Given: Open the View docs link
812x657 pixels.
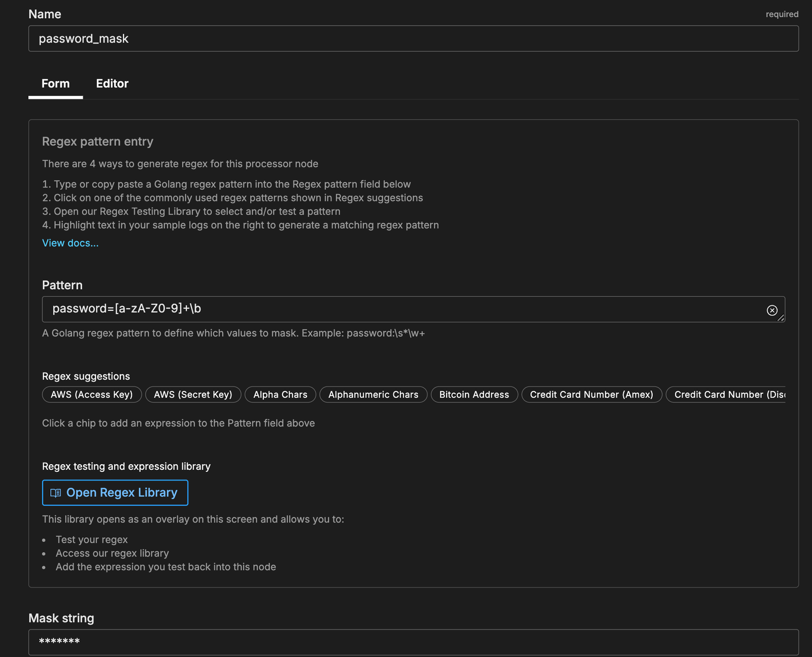Looking at the screenshot, I should (70, 243).
